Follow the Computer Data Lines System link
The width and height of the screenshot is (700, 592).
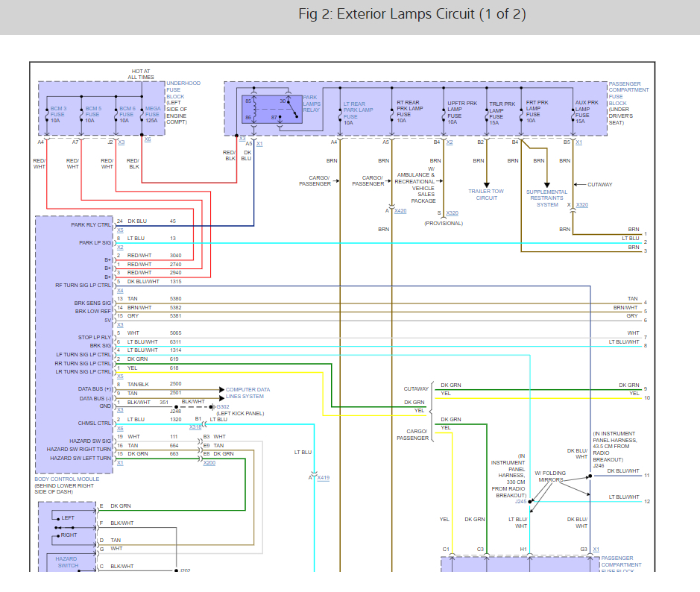point(247,393)
